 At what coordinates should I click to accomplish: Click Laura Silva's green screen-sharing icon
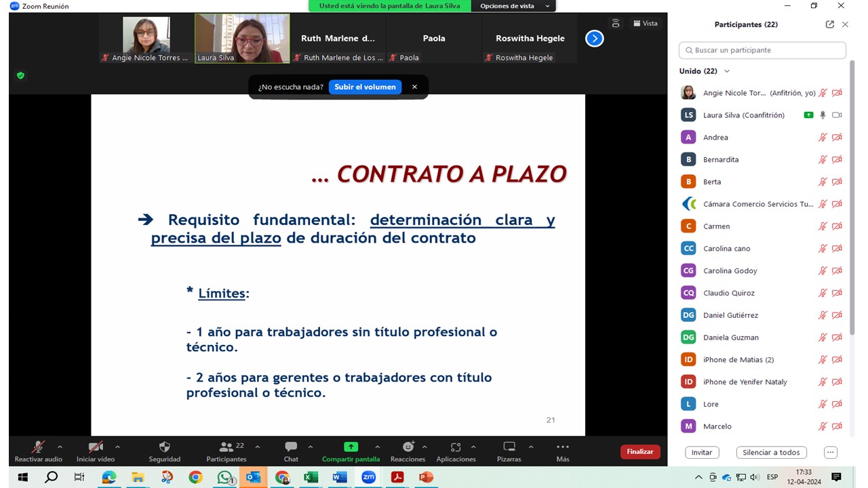pos(808,115)
